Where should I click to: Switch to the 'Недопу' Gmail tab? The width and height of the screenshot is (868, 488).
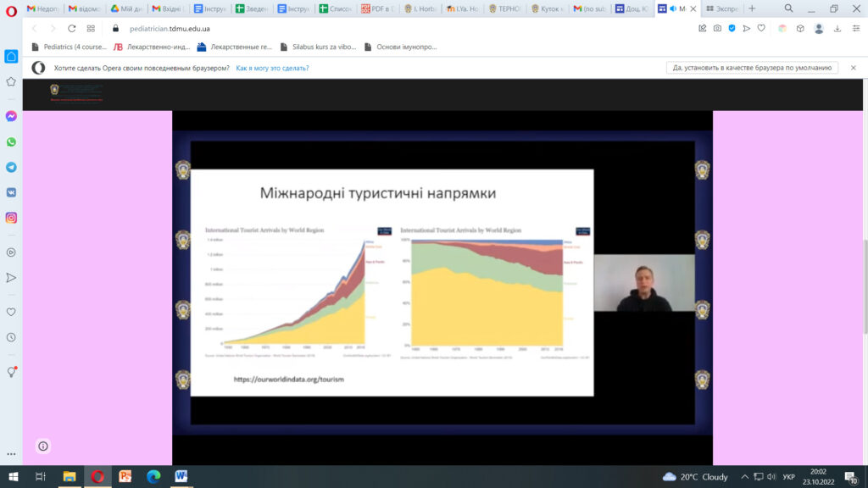click(44, 8)
